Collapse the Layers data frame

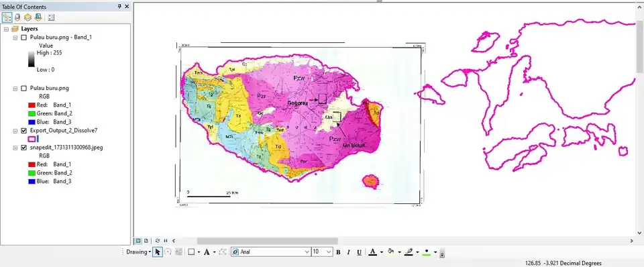pyautogui.click(x=6, y=29)
